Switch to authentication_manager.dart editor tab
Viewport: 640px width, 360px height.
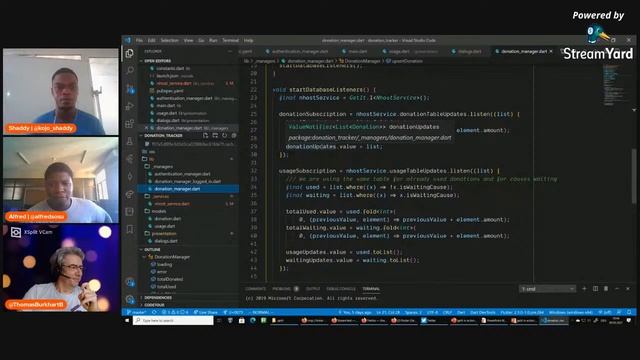coord(300,51)
